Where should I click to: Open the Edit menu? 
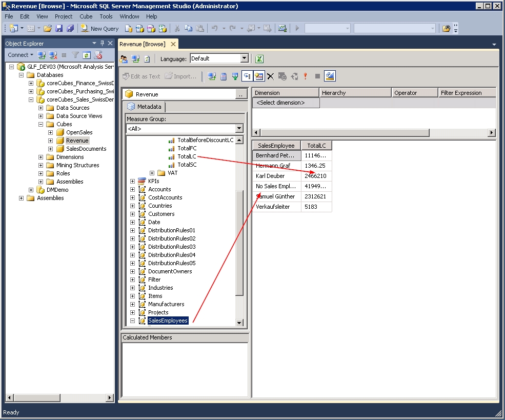coord(25,16)
